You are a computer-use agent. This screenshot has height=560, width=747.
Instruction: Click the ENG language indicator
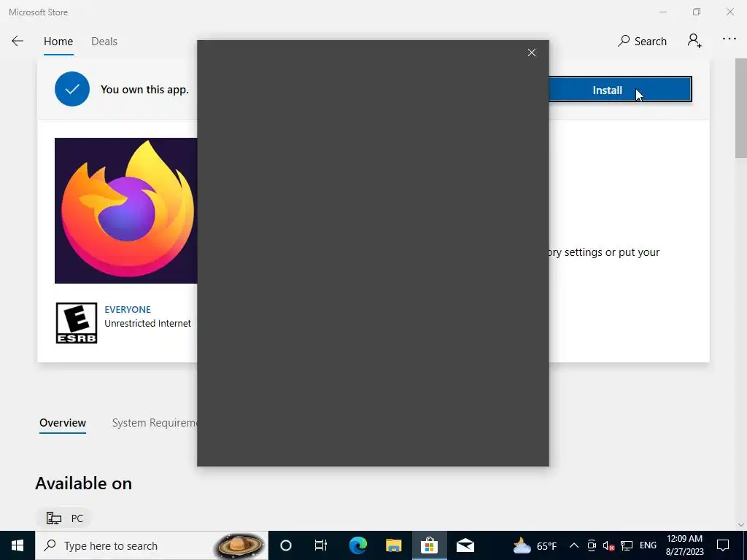(648, 545)
